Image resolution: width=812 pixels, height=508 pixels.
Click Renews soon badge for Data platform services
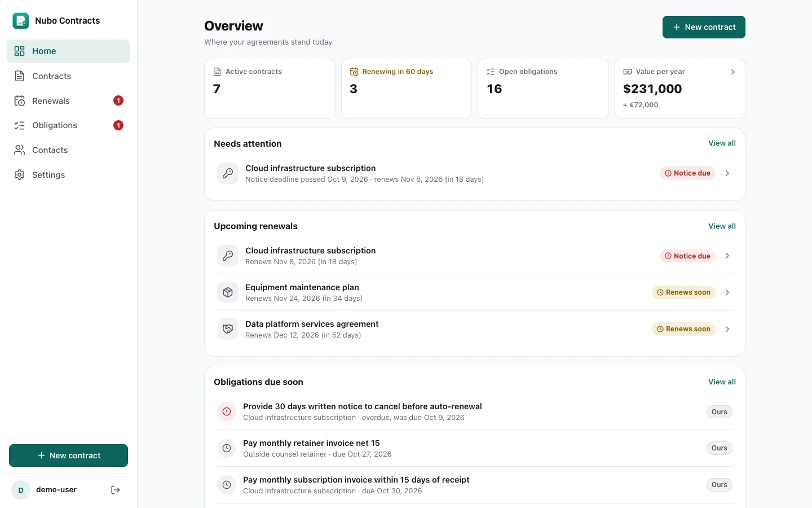point(683,329)
